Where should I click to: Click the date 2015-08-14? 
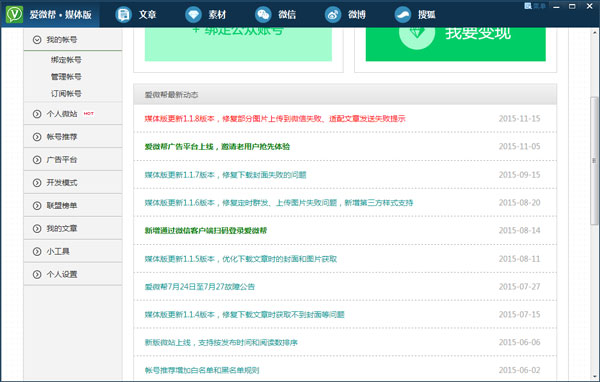(519, 230)
